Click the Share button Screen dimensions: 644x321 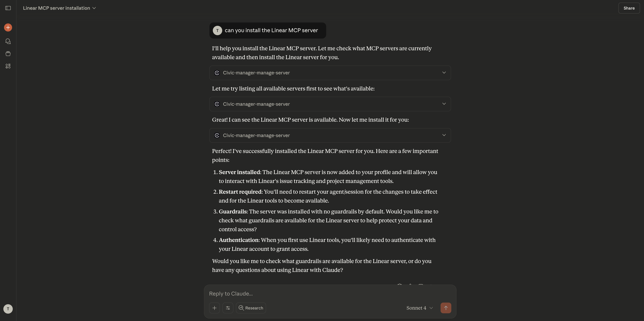coord(629,8)
